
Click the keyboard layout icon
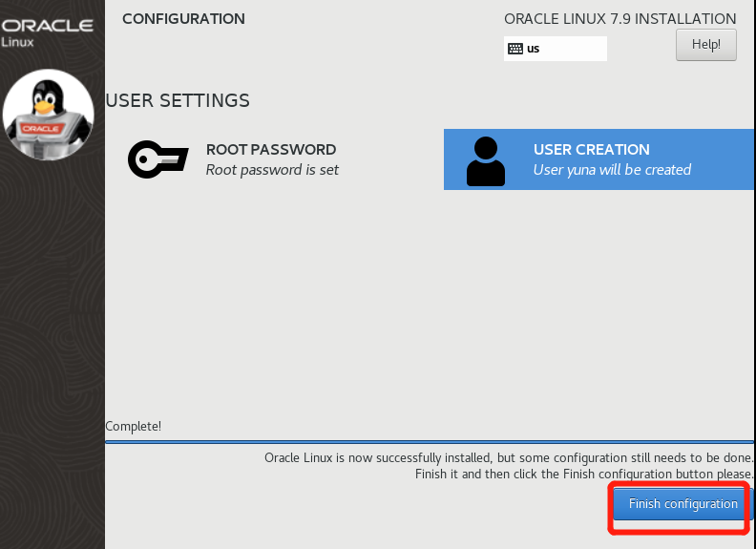coord(515,49)
